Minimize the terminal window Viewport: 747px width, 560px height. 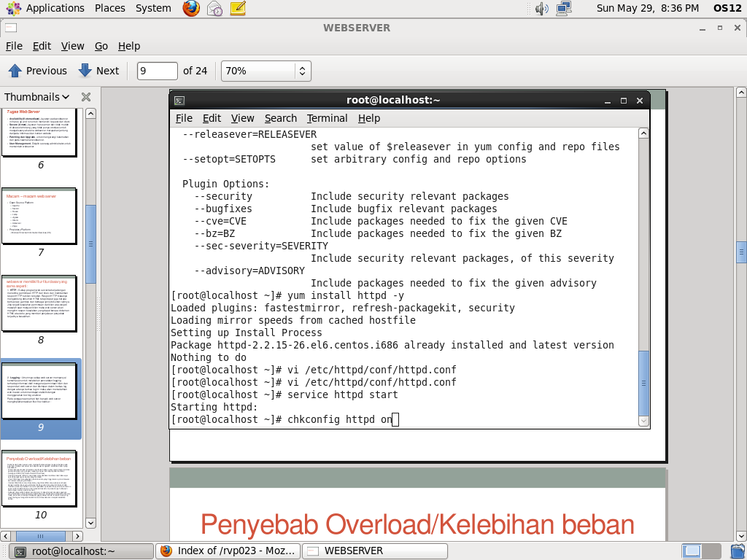point(608,101)
